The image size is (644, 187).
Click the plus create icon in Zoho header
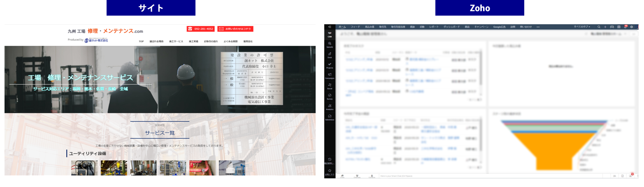point(605,27)
